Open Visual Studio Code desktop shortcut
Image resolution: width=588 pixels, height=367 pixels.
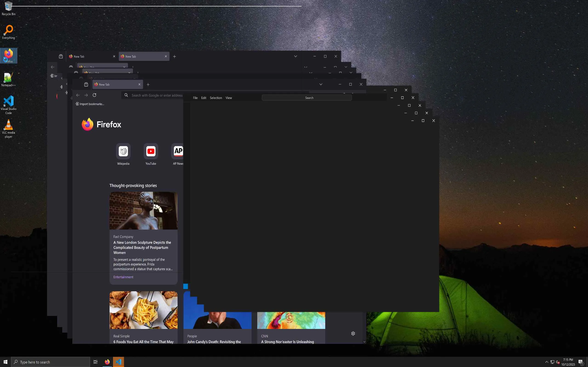pos(8,101)
